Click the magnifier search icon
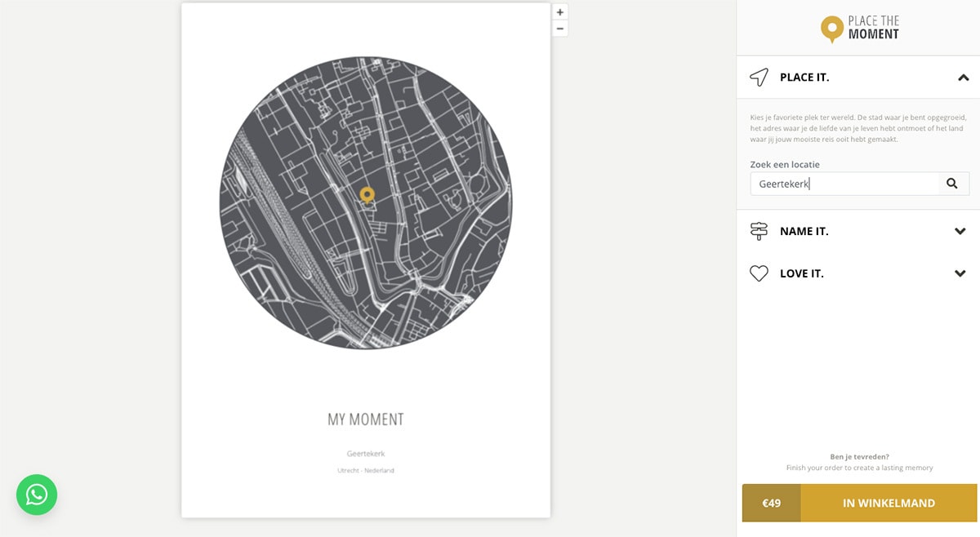This screenshot has width=980, height=537. coord(951,184)
